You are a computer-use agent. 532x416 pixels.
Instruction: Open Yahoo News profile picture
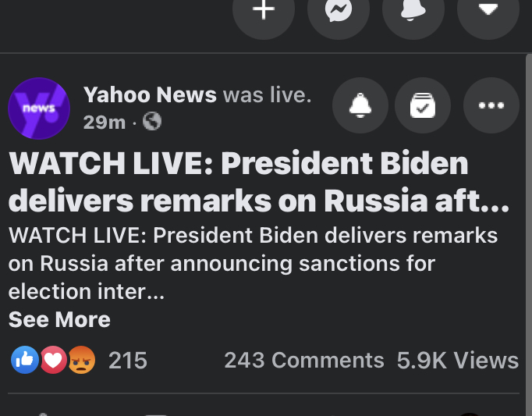pos(39,108)
